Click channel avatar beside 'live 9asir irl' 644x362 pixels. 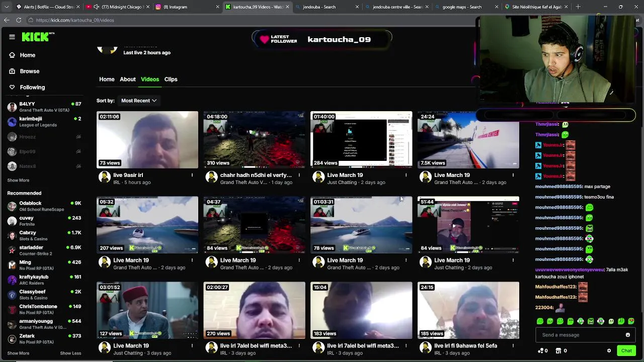105,177
